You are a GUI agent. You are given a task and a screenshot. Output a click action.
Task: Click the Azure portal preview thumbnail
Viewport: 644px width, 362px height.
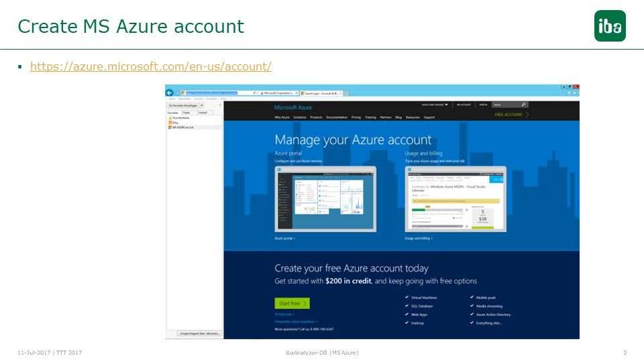click(325, 199)
